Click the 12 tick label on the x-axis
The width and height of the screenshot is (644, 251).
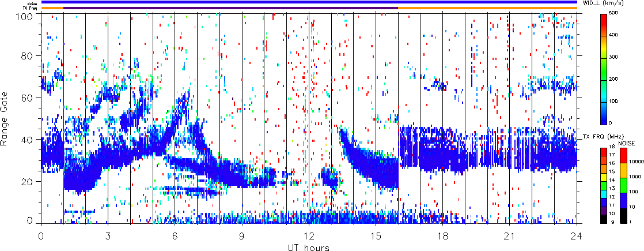(309, 235)
